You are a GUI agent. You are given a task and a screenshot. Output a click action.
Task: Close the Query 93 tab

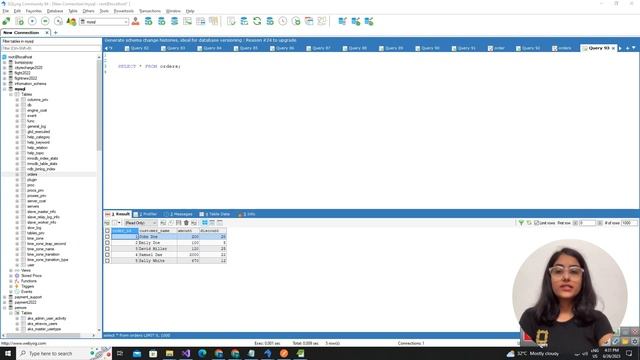613,48
